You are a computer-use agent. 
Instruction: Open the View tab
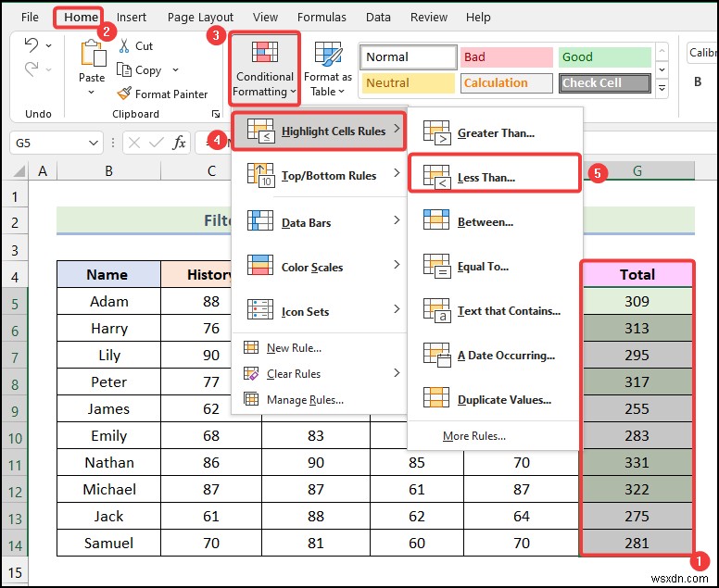(265, 18)
